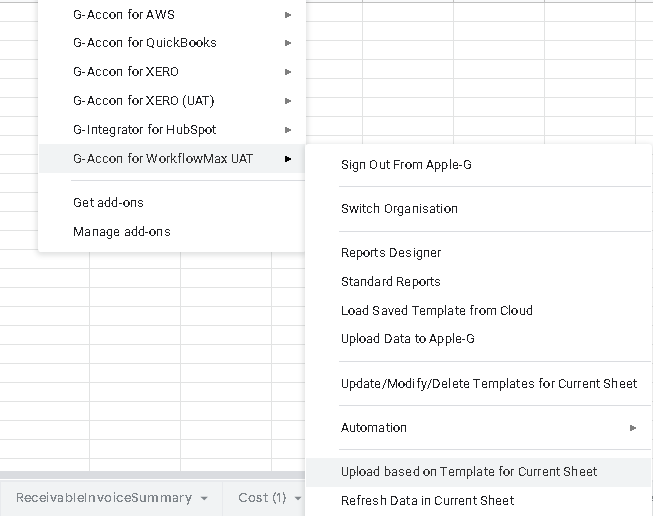Expand the Automation submenu arrow
This screenshot has width=653, height=516.
click(x=633, y=428)
